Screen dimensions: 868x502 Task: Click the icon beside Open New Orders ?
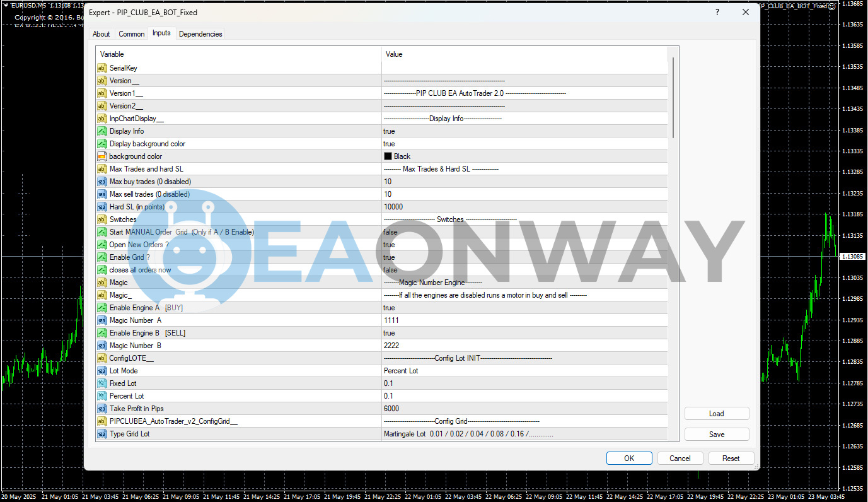[x=101, y=245]
